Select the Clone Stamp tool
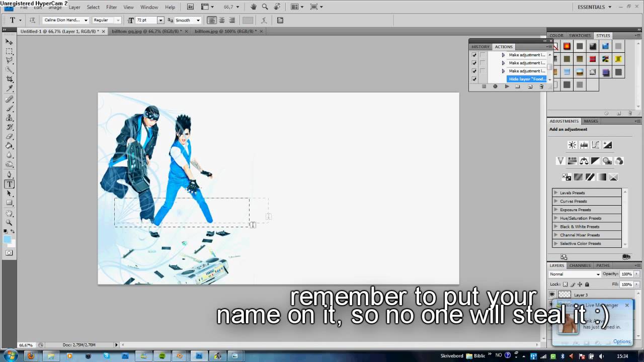The height and width of the screenshot is (362, 644). (x=9, y=118)
